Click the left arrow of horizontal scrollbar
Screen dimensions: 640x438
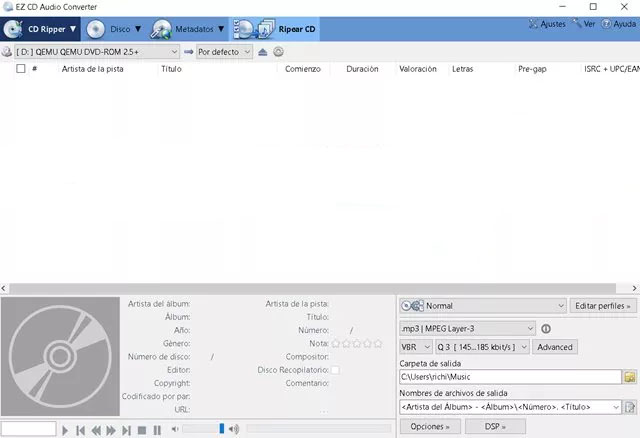tap(4, 288)
